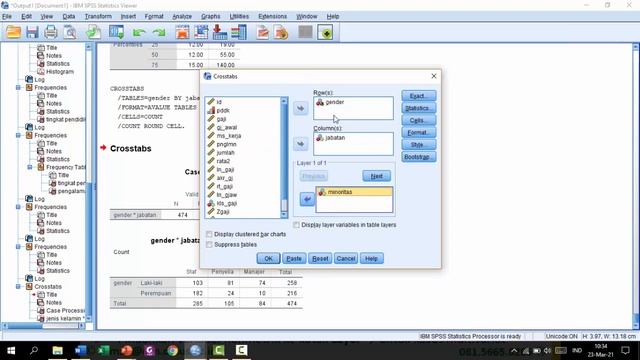This screenshot has width=640, height=360.
Task: Open the File menu
Action: tap(7, 16)
